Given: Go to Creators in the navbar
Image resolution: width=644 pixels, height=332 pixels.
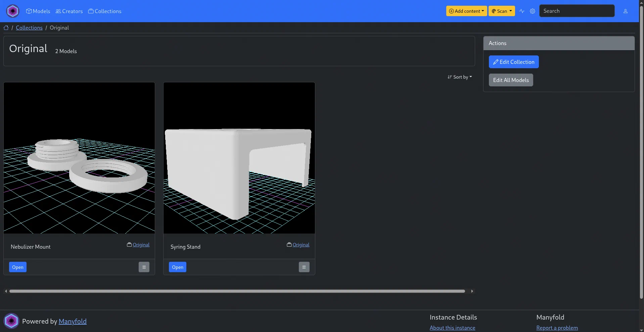Looking at the screenshot, I should pyautogui.click(x=69, y=11).
